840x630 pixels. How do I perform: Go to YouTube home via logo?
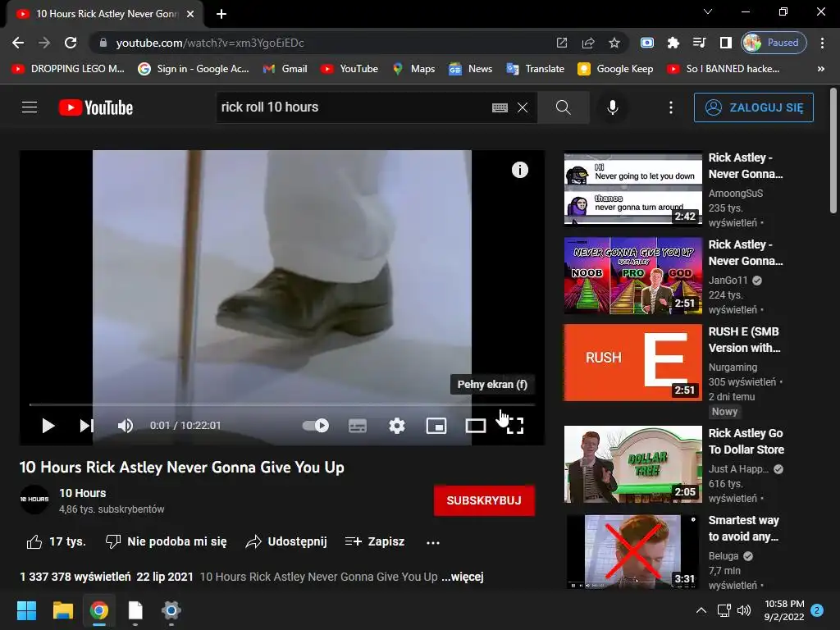(x=96, y=107)
